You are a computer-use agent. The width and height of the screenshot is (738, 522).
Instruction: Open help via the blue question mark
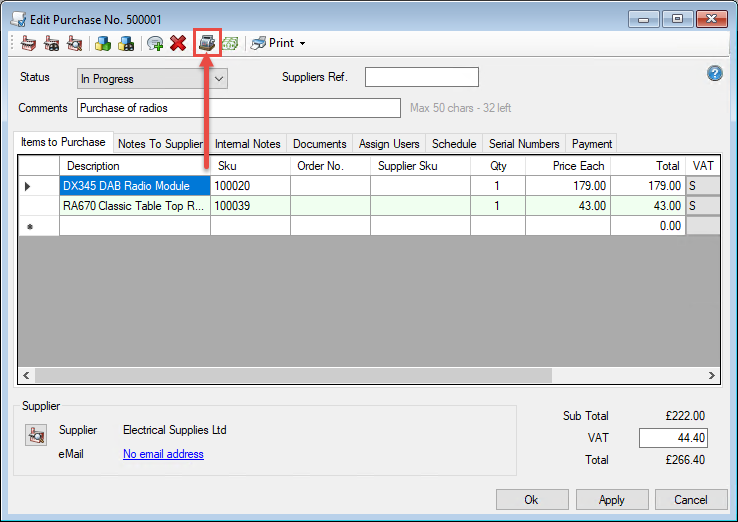[714, 73]
